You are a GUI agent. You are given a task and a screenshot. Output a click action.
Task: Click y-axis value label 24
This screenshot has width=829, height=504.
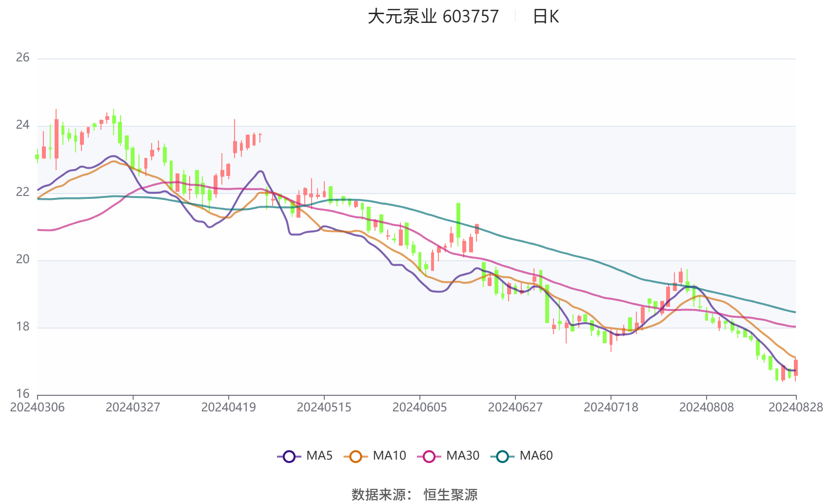click(x=23, y=125)
